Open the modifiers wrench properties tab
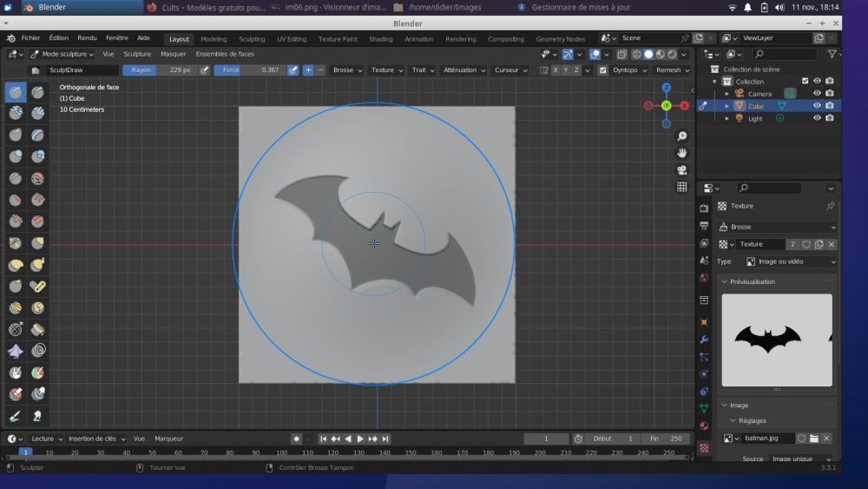The image size is (868, 489). [704, 340]
